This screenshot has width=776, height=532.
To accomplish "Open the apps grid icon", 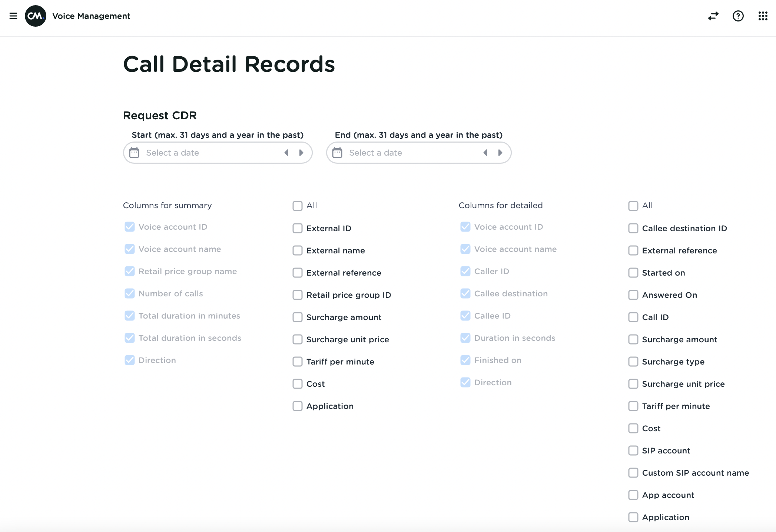I will click(763, 16).
